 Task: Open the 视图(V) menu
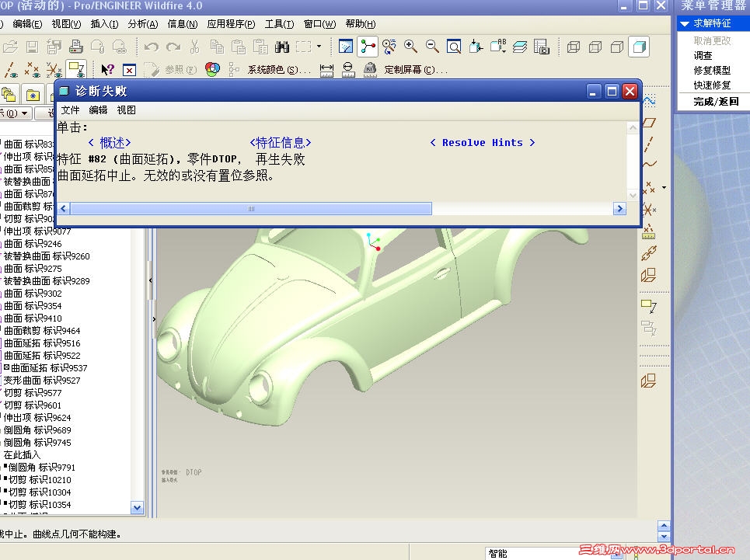coord(66,24)
